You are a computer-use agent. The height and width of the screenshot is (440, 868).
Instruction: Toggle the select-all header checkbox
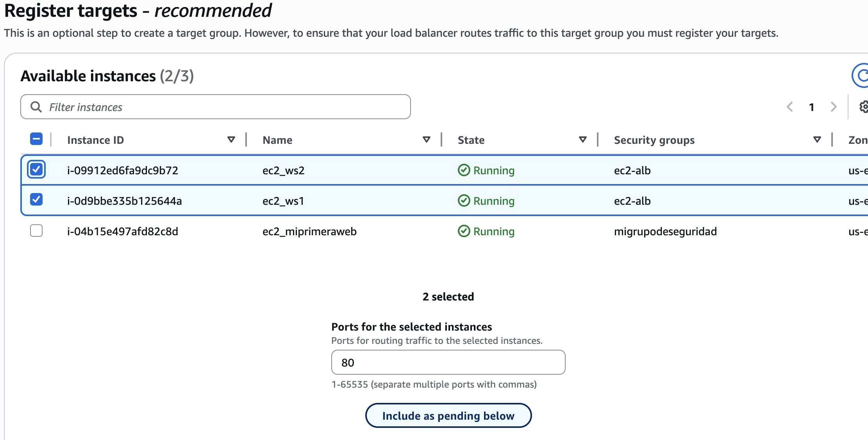point(36,139)
